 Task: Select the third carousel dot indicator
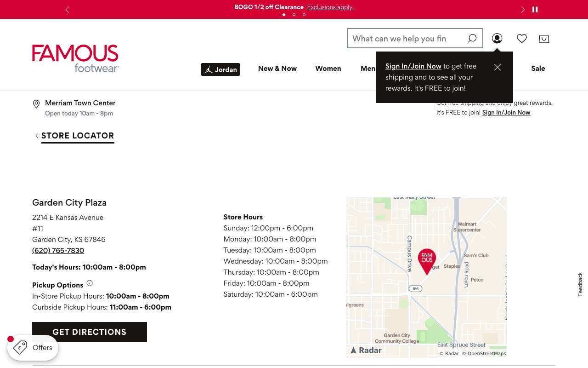(x=304, y=15)
